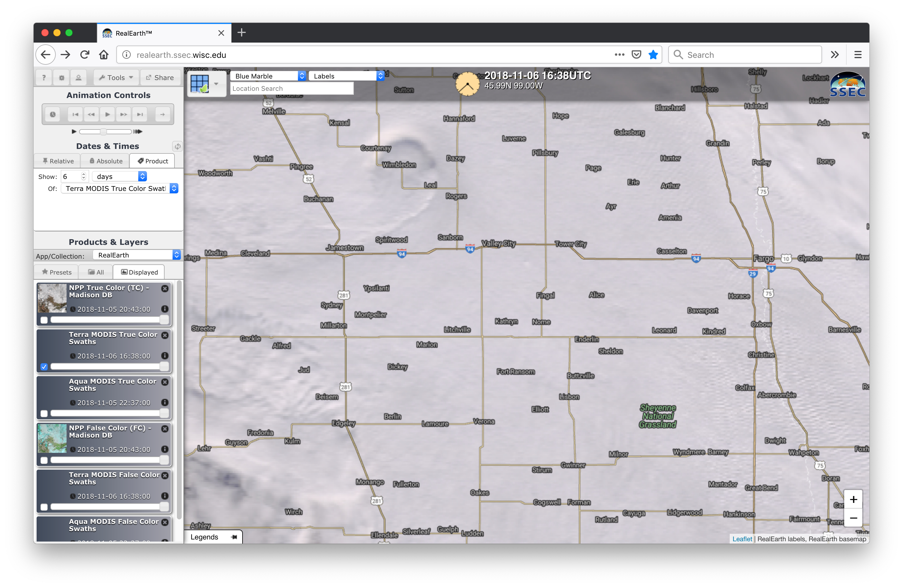The width and height of the screenshot is (903, 588).
Task: Select the Product dates tab
Action: click(153, 161)
